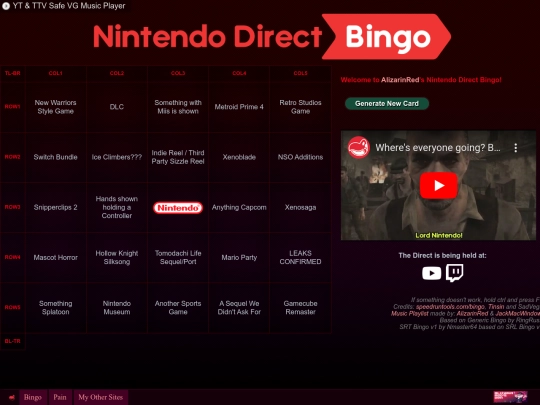The height and width of the screenshot is (405, 540).
Task: Click Generate New Card button
Action: pyautogui.click(x=387, y=104)
